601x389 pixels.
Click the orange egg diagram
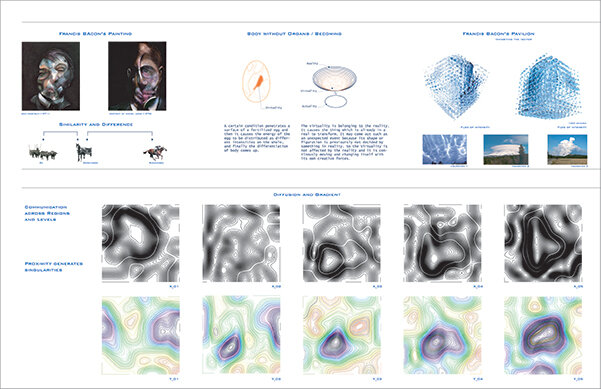pos(256,81)
